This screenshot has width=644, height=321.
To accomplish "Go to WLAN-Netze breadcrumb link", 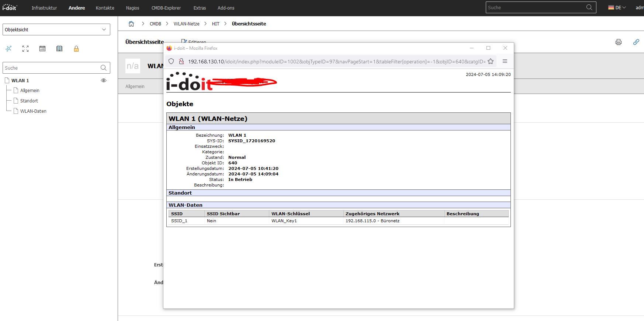I will 187,24.
